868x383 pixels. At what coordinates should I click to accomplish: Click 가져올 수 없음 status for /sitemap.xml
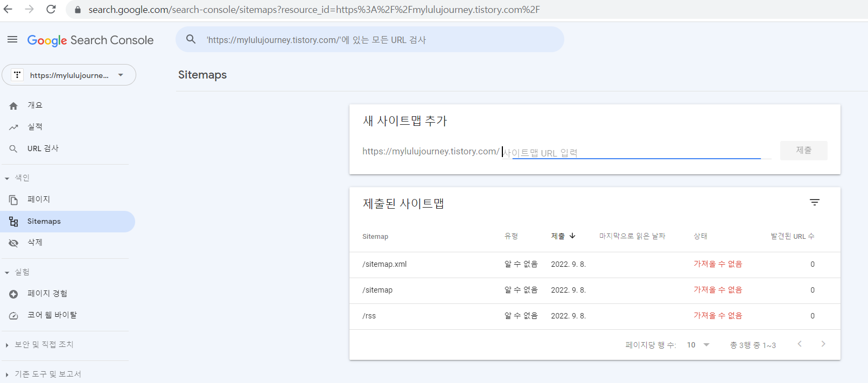(x=718, y=264)
